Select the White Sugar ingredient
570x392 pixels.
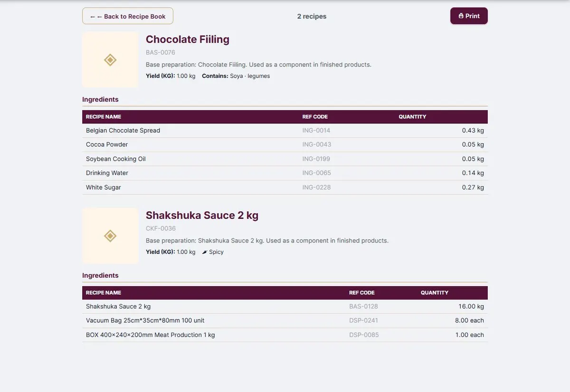(x=104, y=187)
